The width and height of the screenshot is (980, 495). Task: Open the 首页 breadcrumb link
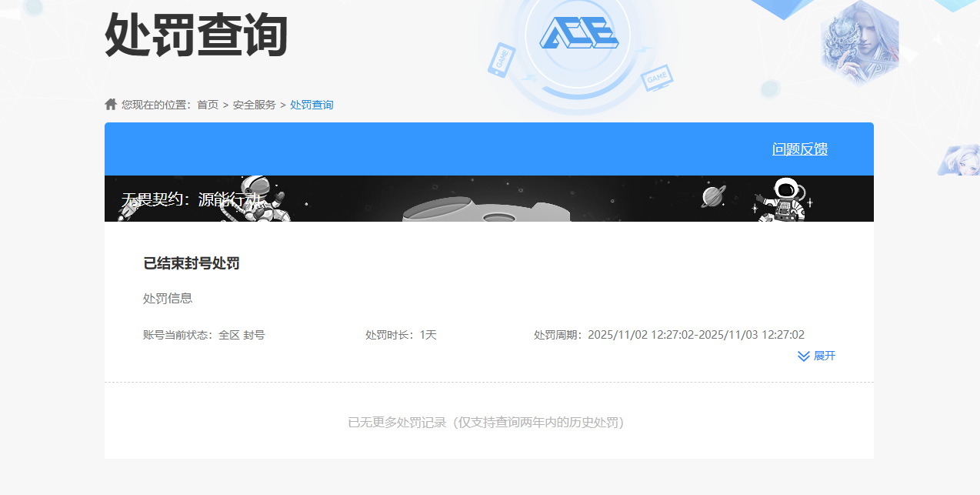coord(208,105)
